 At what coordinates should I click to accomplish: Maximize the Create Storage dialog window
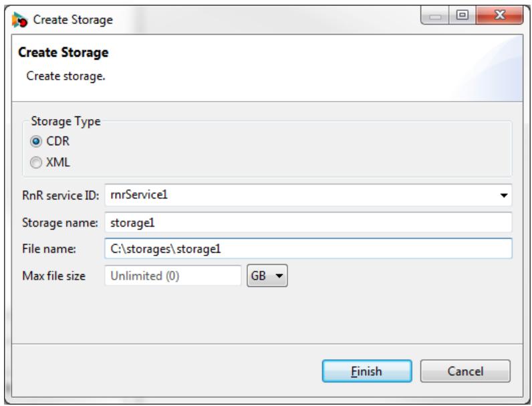pyautogui.click(x=462, y=15)
